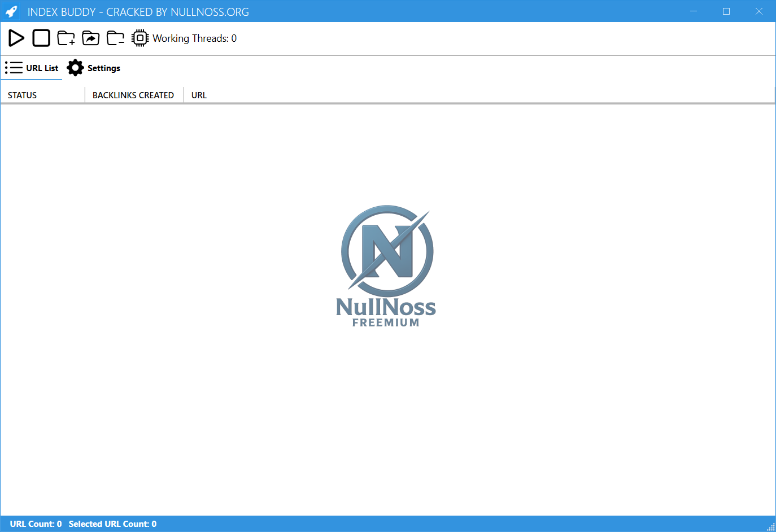The height and width of the screenshot is (532, 776).
Task: Open thread options via the CPU chip icon
Action: 139,38
